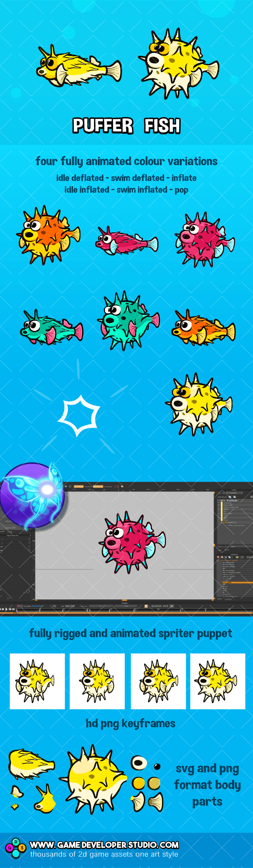Toggle the Hide Bones button in Spriter toolbar
This screenshot has width=253, height=868.
(79, 486)
